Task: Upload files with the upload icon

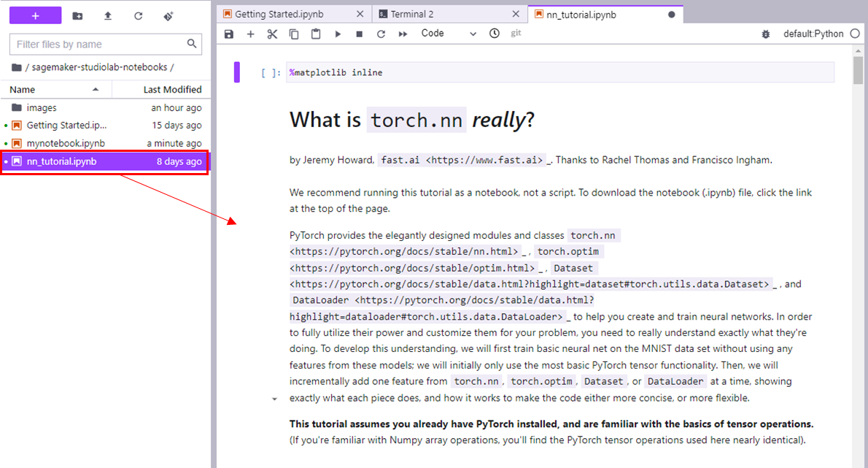Action: point(108,16)
